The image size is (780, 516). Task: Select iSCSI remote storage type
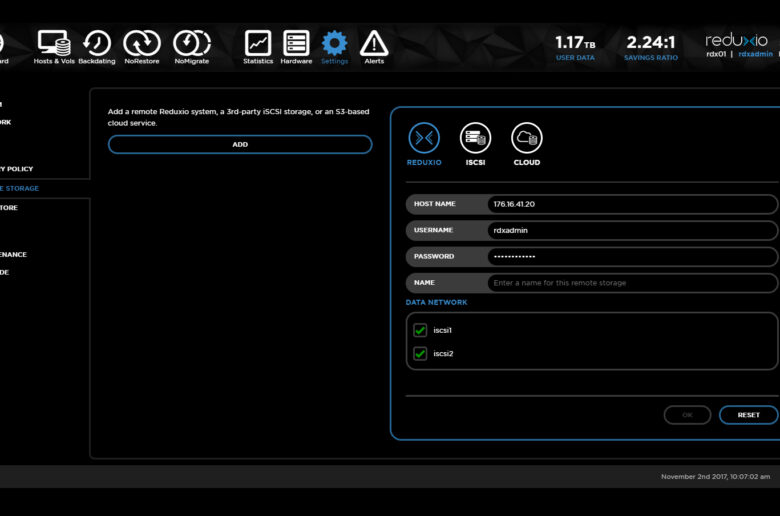[475, 144]
